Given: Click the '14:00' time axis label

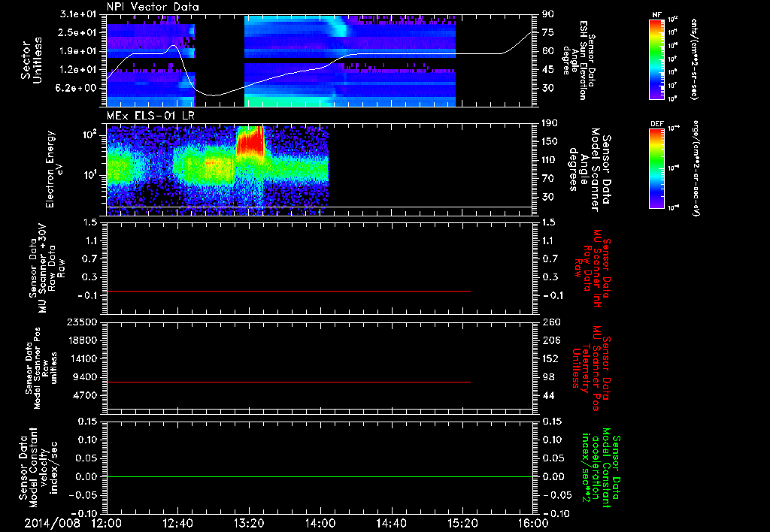Looking at the screenshot, I should coord(320,523).
